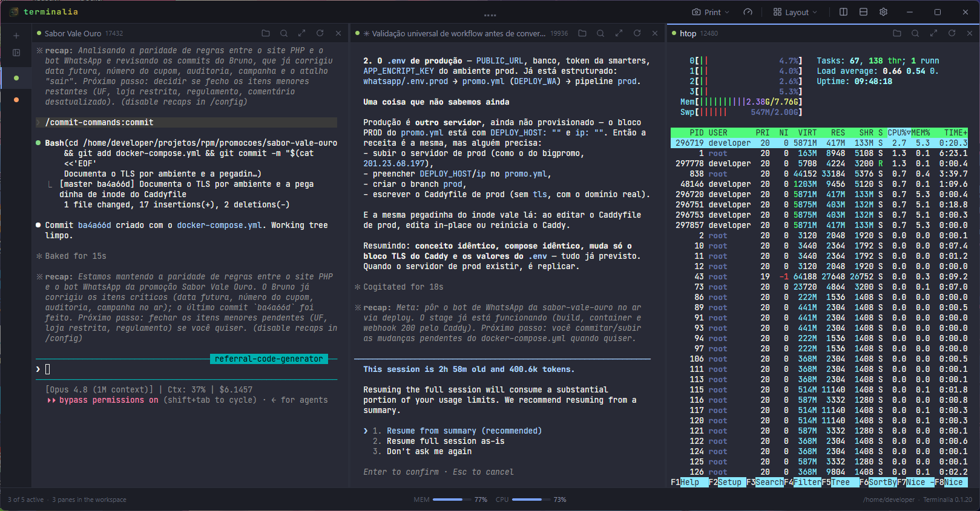Maximize the Validação universal workflow pane
Image resolution: width=980 pixels, height=511 pixels.
click(x=619, y=33)
